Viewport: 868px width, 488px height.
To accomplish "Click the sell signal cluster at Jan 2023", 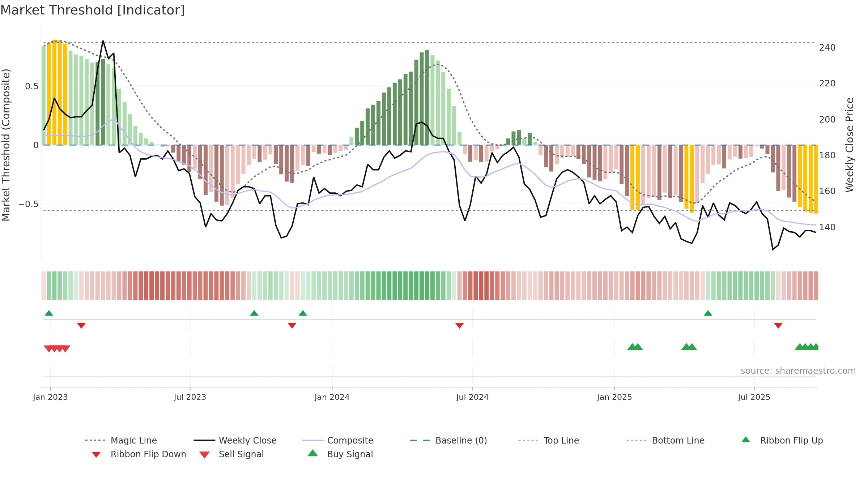I will click(57, 349).
